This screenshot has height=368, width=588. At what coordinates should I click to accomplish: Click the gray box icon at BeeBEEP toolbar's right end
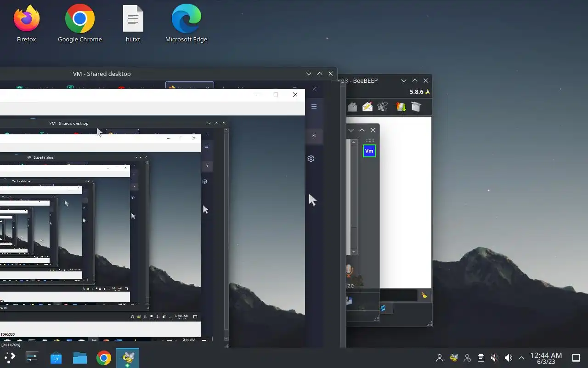point(416,107)
